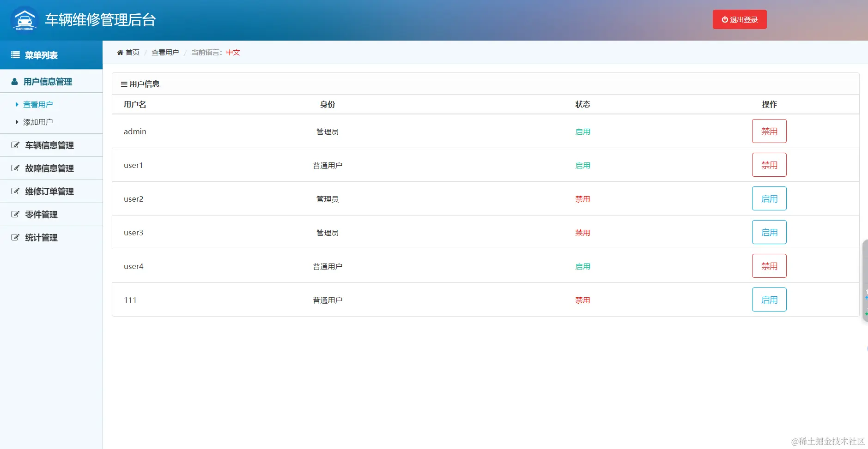Click 普通用户 role in user1 row

coord(328,165)
